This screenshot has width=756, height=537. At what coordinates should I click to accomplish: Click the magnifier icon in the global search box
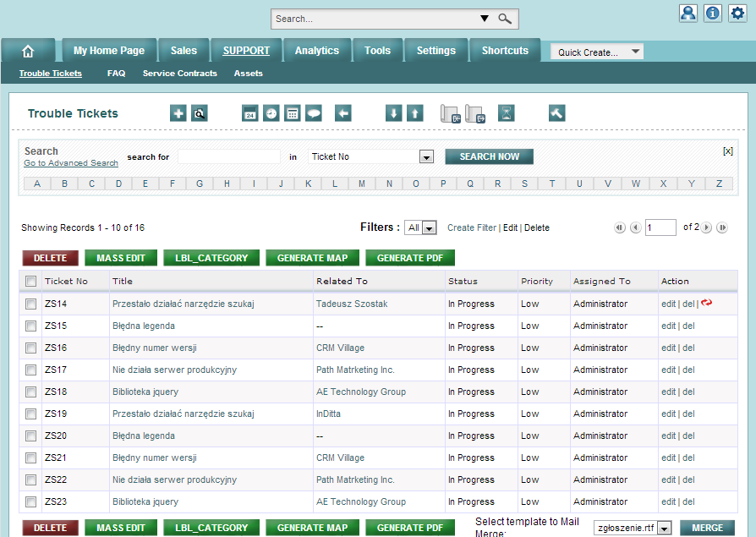[x=505, y=19]
